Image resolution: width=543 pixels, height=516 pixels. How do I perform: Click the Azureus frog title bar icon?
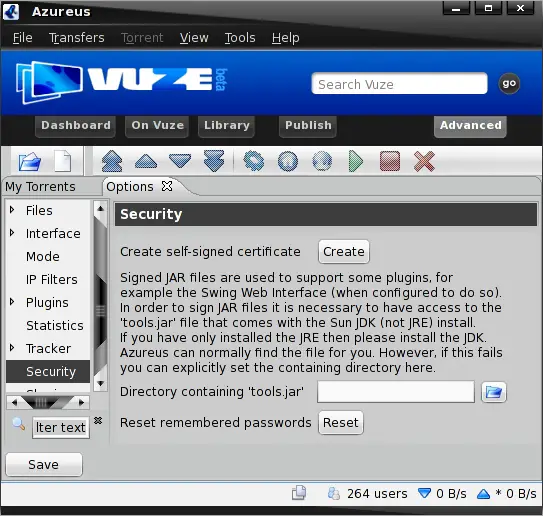tap(11, 11)
